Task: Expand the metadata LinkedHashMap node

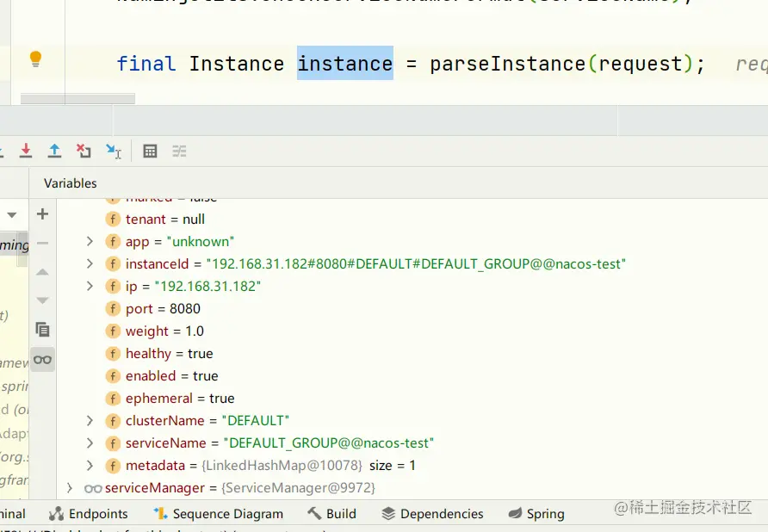Action: click(x=90, y=465)
